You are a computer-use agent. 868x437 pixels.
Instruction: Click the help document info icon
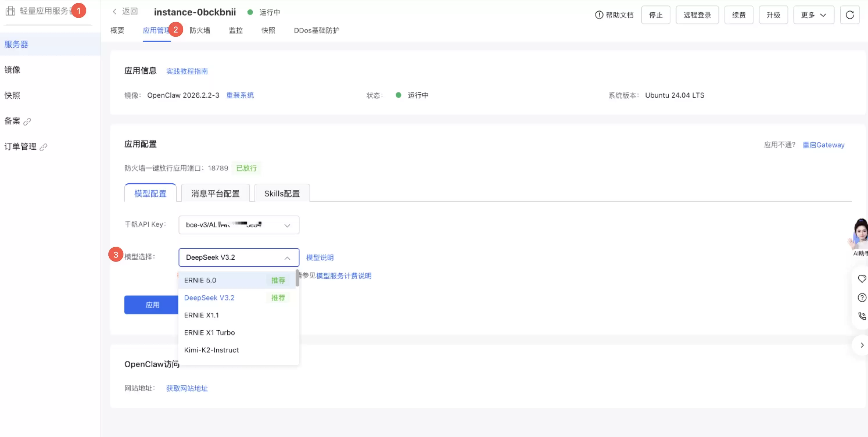coord(599,15)
